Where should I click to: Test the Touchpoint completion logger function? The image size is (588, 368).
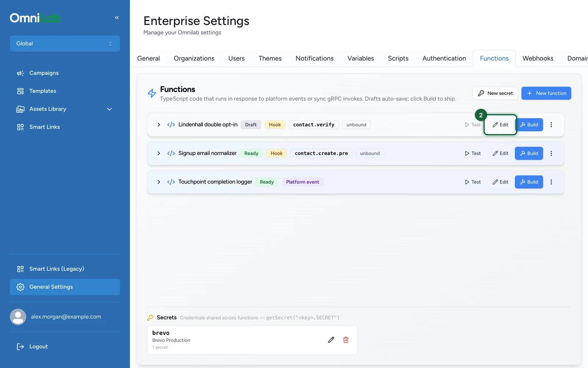(x=473, y=182)
